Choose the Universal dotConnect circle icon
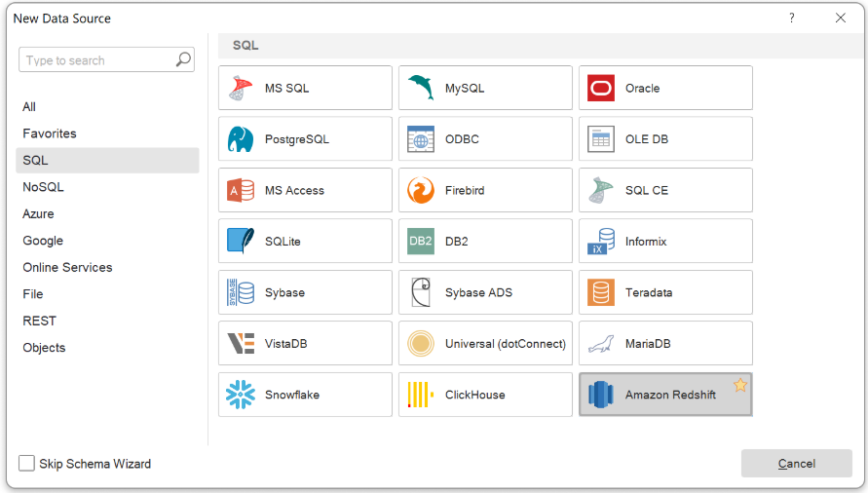868x493 pixels. point(421,343)
